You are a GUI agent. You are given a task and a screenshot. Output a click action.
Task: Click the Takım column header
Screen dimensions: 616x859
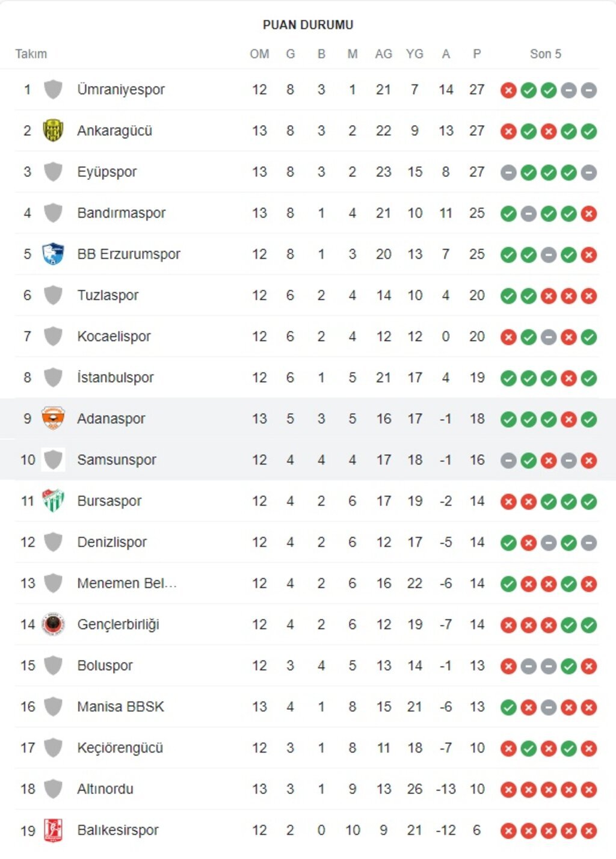pyautogui.click(x=31, y=54)
